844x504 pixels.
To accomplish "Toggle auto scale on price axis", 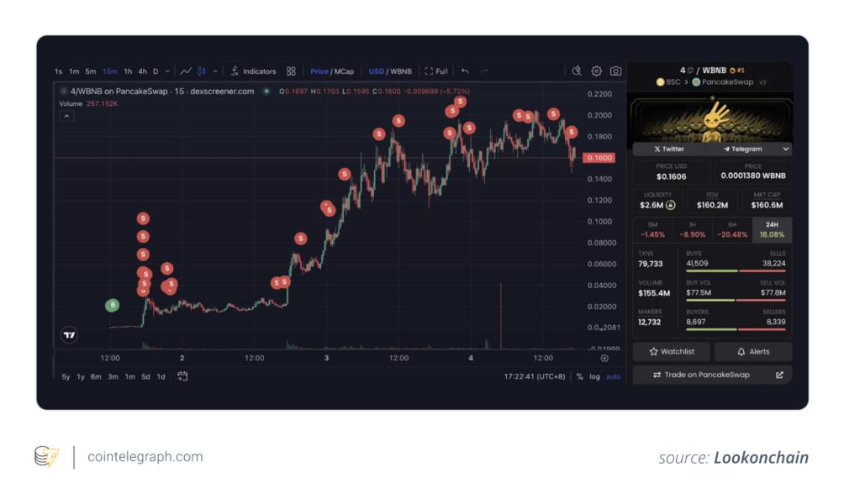I will [x=614, y=376].
